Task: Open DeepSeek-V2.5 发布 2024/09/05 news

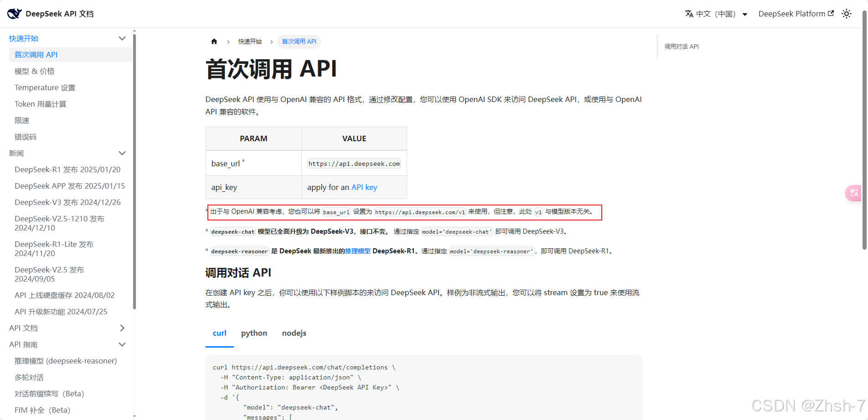Action: coord(49,274)
